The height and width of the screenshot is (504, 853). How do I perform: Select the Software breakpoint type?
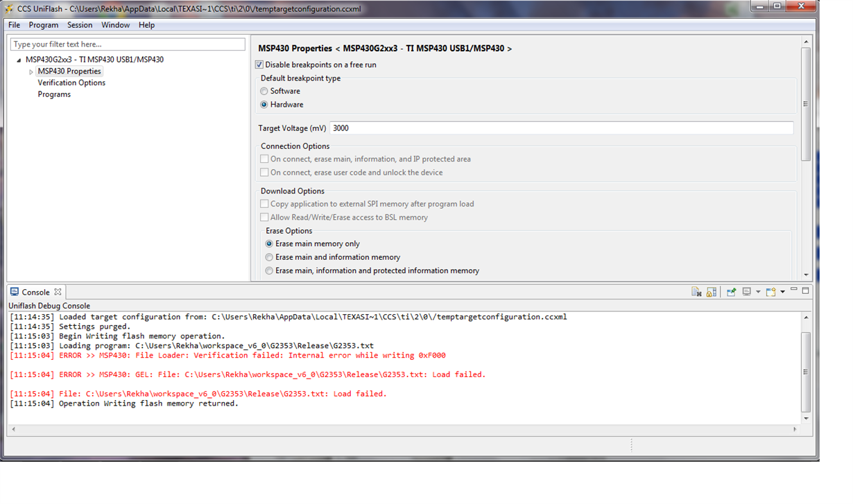[x=264, y=91]
